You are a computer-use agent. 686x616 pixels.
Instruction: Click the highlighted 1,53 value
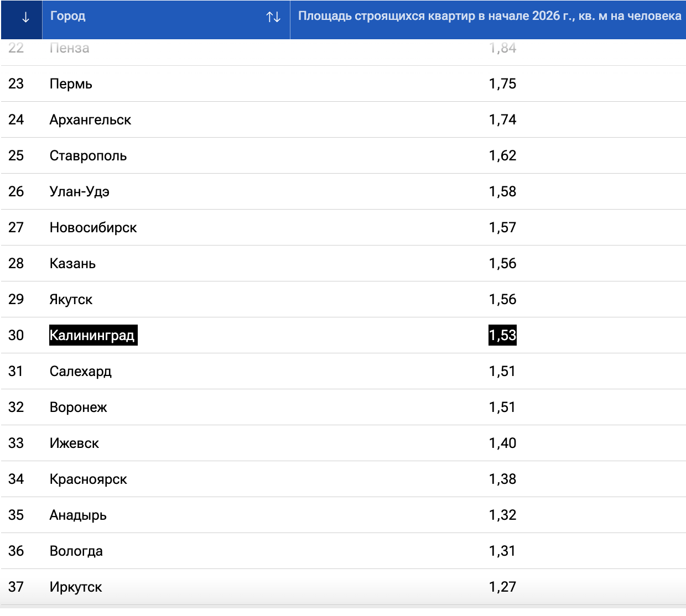click(x=502, y=336)
